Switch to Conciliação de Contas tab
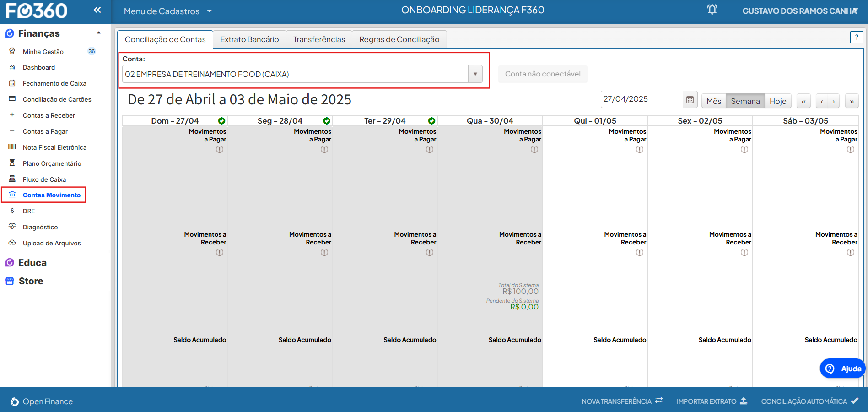868x412 pixels. [x=165, y=39]
